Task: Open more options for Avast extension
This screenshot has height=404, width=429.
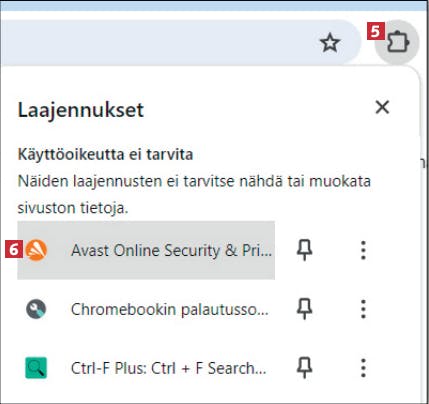Action: pyautogui.click(x=363, y=250)
